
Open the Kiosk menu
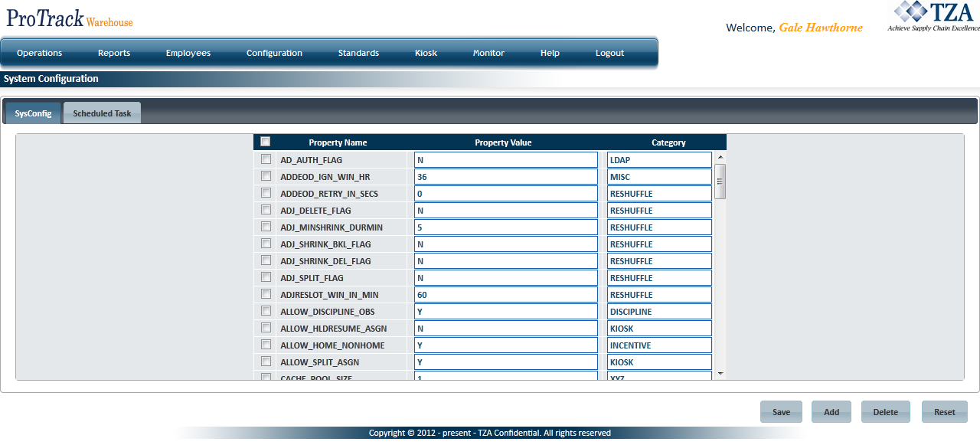pos(426,53)
